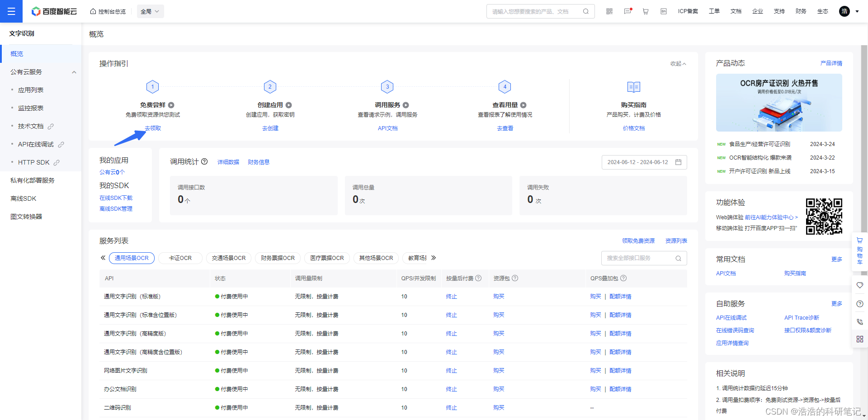Click the user avatar icon
Screen dimensions: 868x420
844,11
